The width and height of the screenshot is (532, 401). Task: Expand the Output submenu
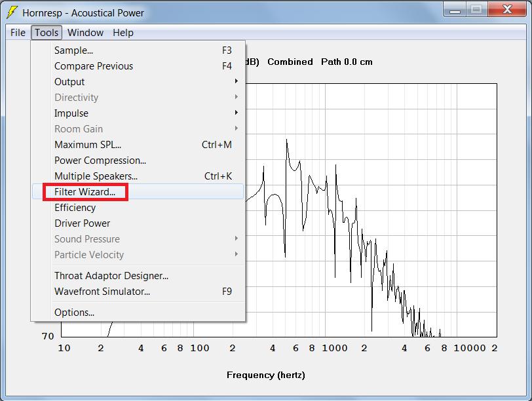click(138, 82)
